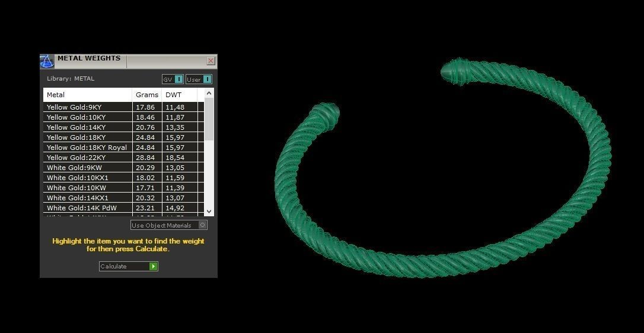Select the White Gold:14K PdW row
Viewport: 644px width, 333px height.
(x=123, y=208)
